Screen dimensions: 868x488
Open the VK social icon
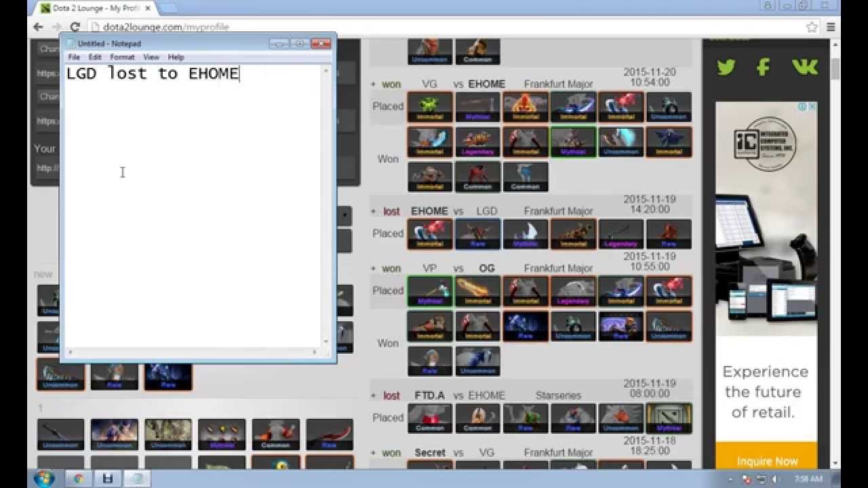[x=804, y=66]
